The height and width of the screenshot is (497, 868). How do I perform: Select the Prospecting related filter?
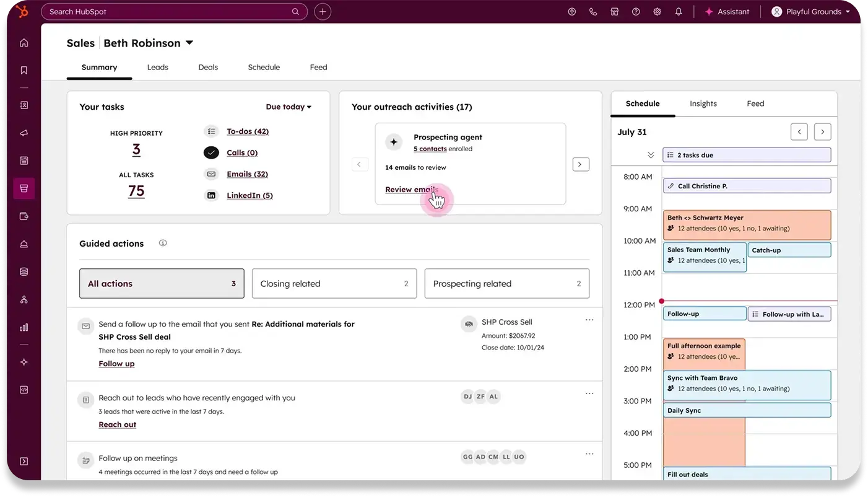(x=507, y=284)
